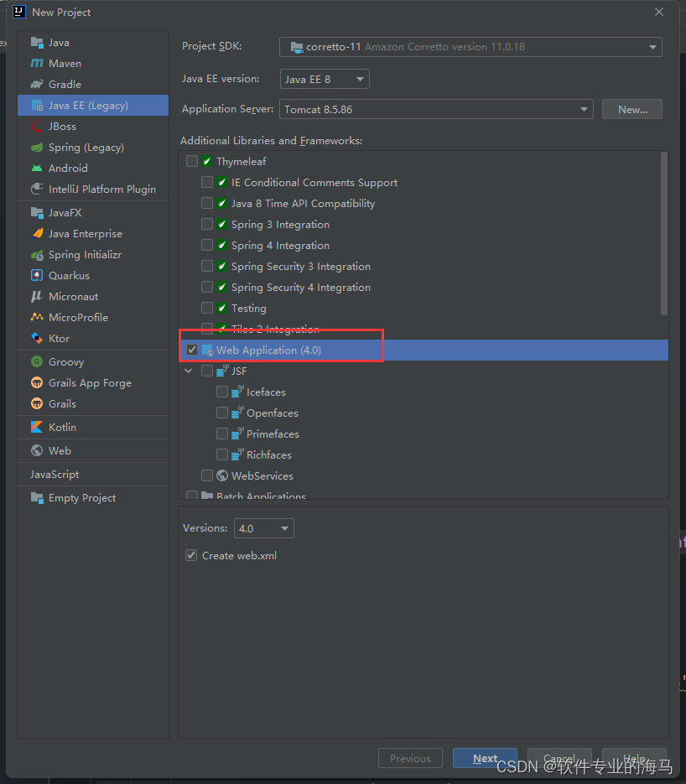The height and width of the screenshot is (784, 686).
Task: Check the Openfaces checkbox
Action: (222, 413)
